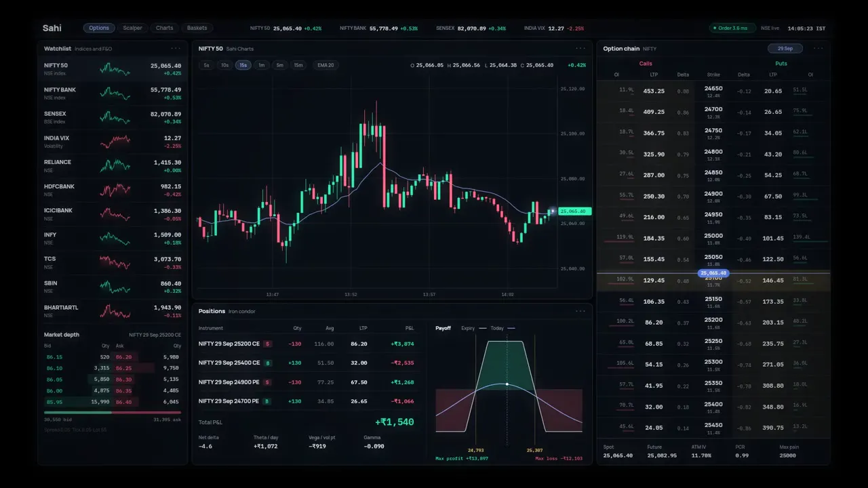Switch the chart to the 1m timeframe

coord(261,65)
